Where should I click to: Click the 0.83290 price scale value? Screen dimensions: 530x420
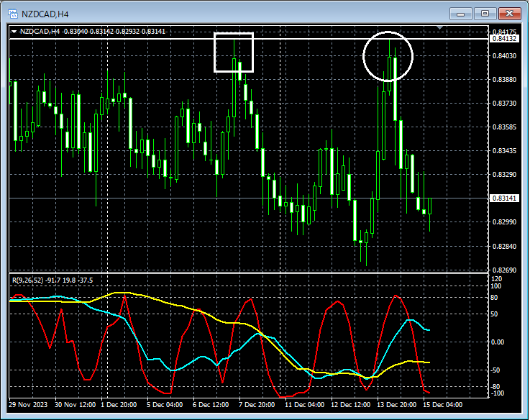pyautogui.click(x=504, y=175)
